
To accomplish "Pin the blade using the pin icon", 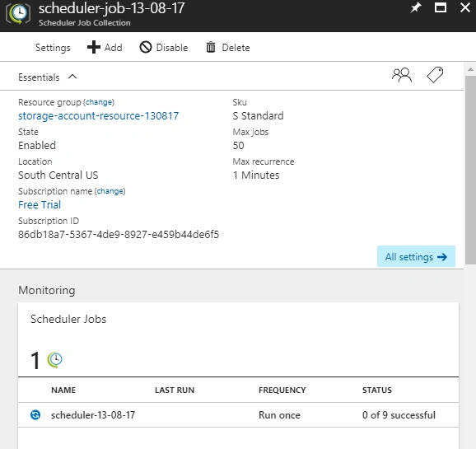I will point(416,7).
